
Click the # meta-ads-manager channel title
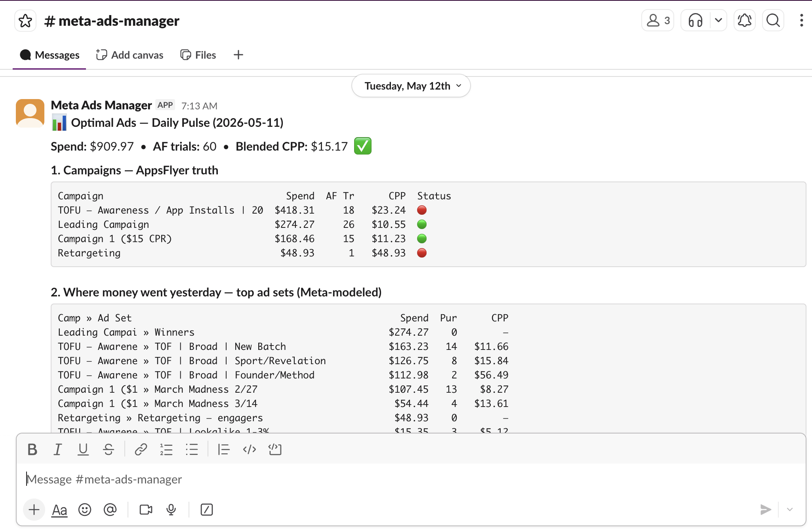point(112,21)
